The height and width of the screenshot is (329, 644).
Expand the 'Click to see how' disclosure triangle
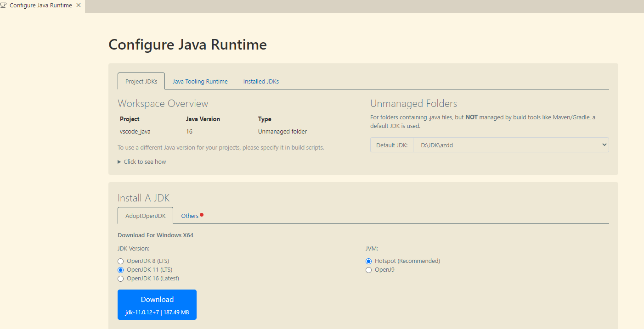pos(119,162)
